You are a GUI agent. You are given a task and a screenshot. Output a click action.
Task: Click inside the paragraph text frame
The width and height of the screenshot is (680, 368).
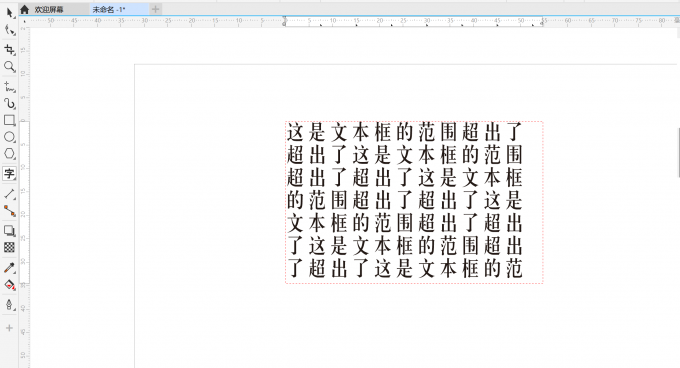point(414,202)
